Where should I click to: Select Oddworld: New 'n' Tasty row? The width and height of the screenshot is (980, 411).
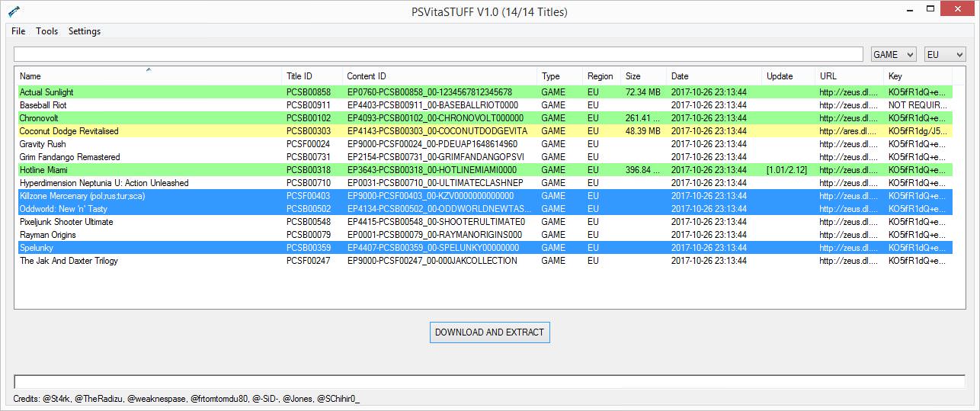point(485,209)
